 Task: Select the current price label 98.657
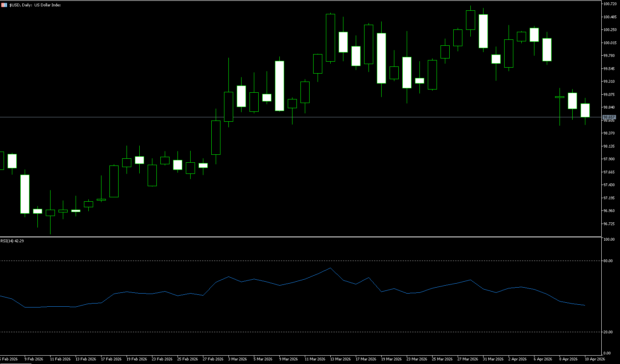(x=609, y=117)
